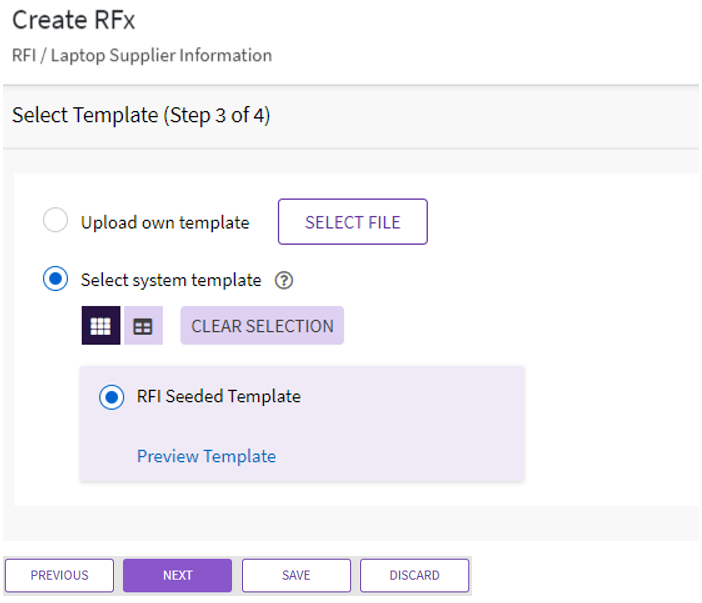Click CLEAR SELECTION to reset template choice
702x603 pixels.
(262, 326)
